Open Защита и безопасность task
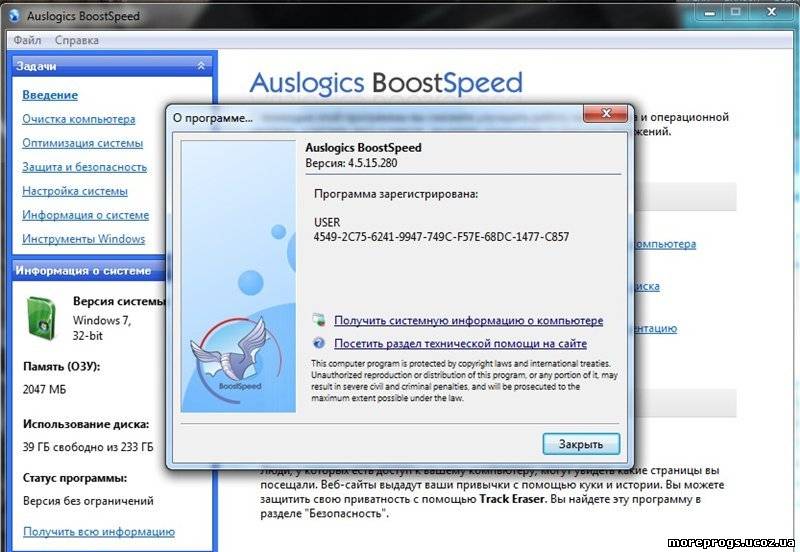Viewport: 800px width, 552px height. 84,167
